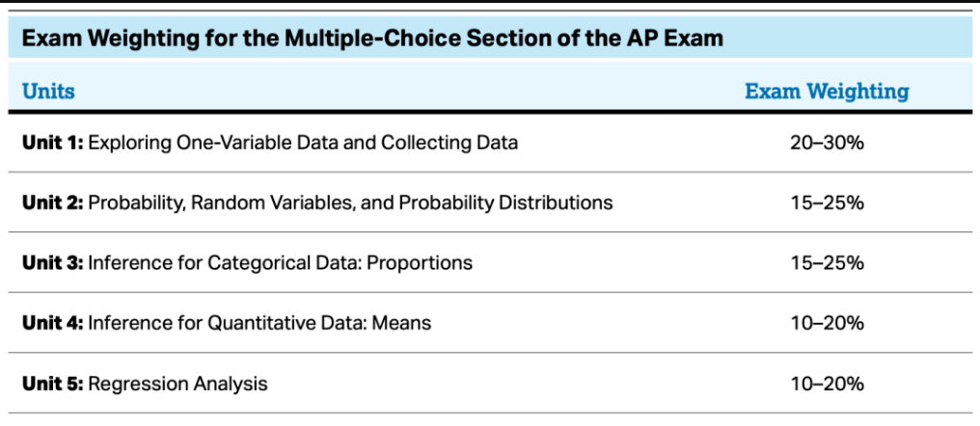Select the Unit 3 15–25% weighting value

pos(827,263)
